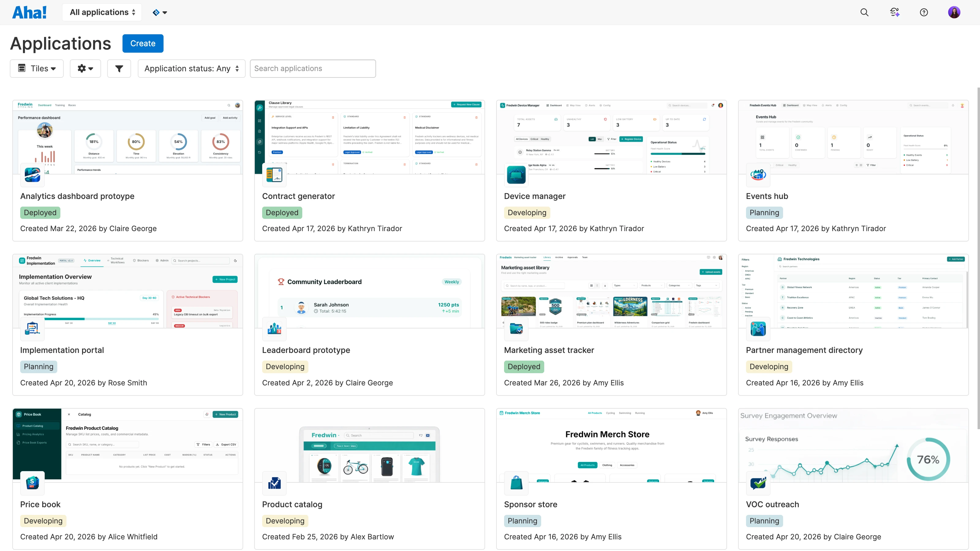Open the Contract generator application title
The image size is (980, 551).
tap(298, 196)
